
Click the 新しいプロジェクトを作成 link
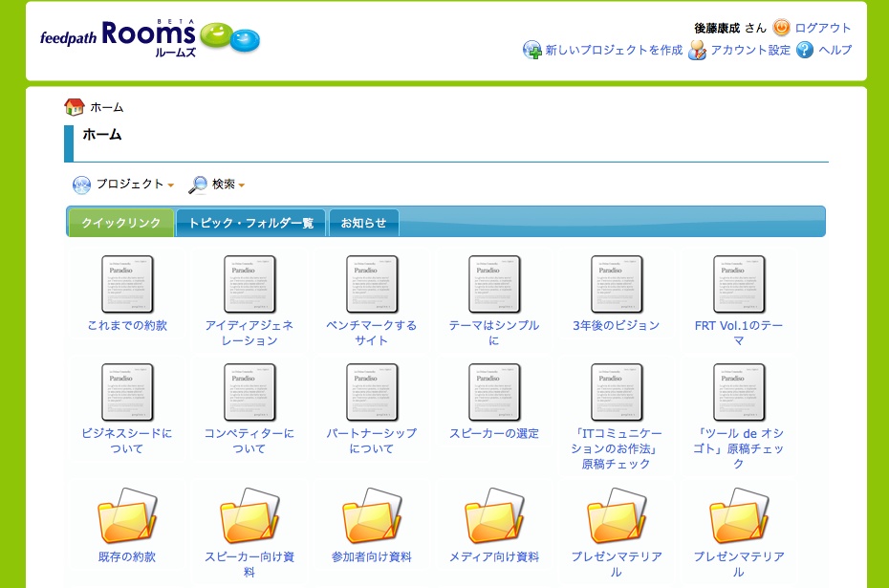pos(614,50)
